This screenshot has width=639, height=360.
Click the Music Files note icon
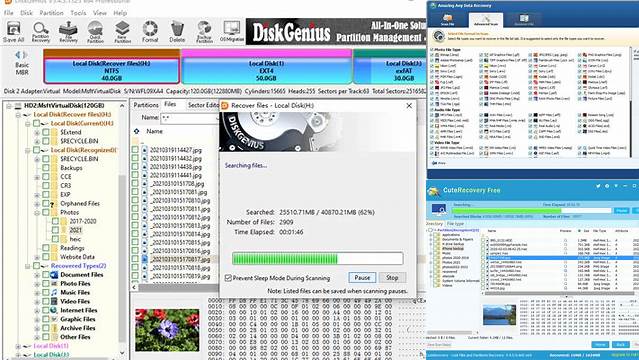tap(54, 292)
